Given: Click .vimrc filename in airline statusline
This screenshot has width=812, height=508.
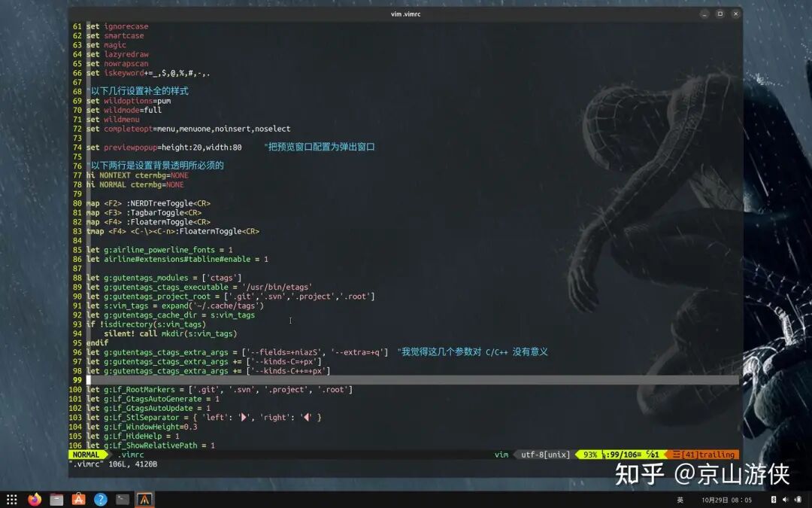Looking at the screenshot, I should 131,455.
